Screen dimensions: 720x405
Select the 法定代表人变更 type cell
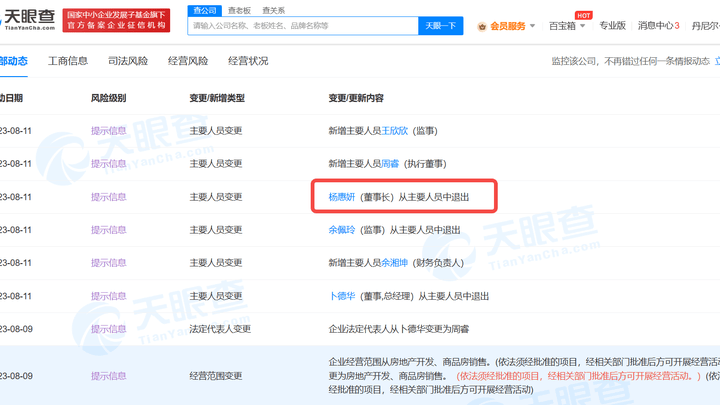point(220,329)
